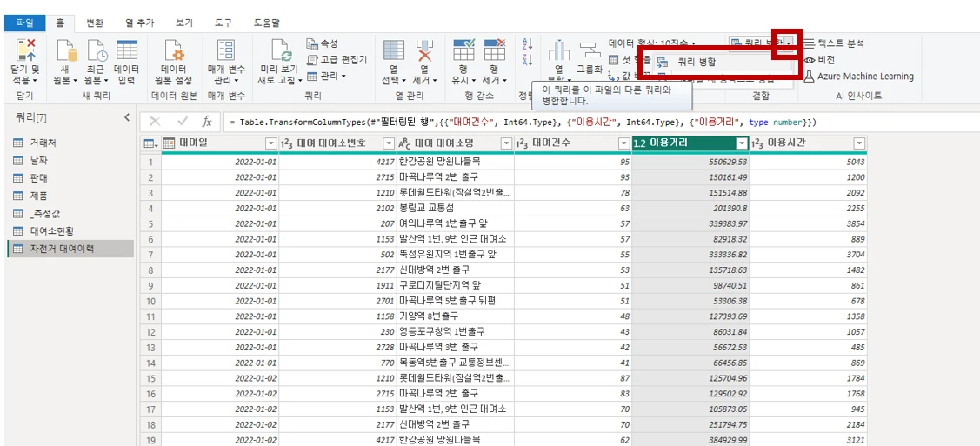Image resolution: width=980 pixels, height=446 pixels.
Task: Switch to the Home (홈) tab
Action: [x=60, y=23]
